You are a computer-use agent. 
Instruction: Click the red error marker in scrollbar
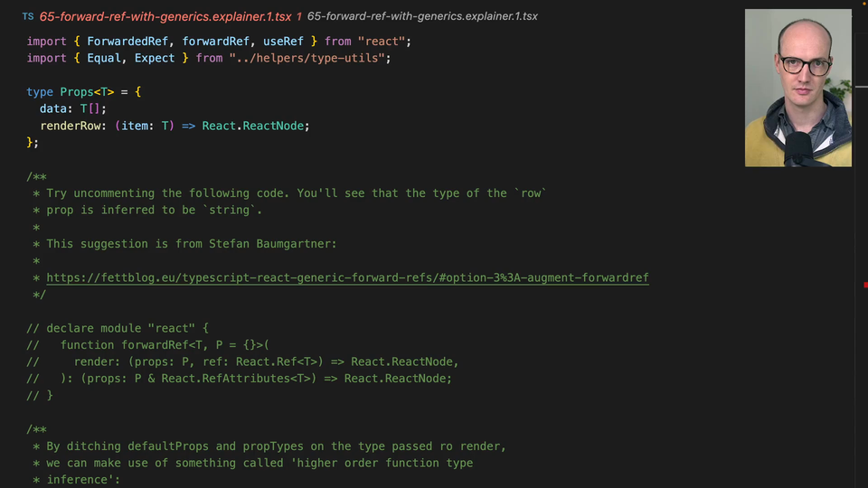coord(864,284)
